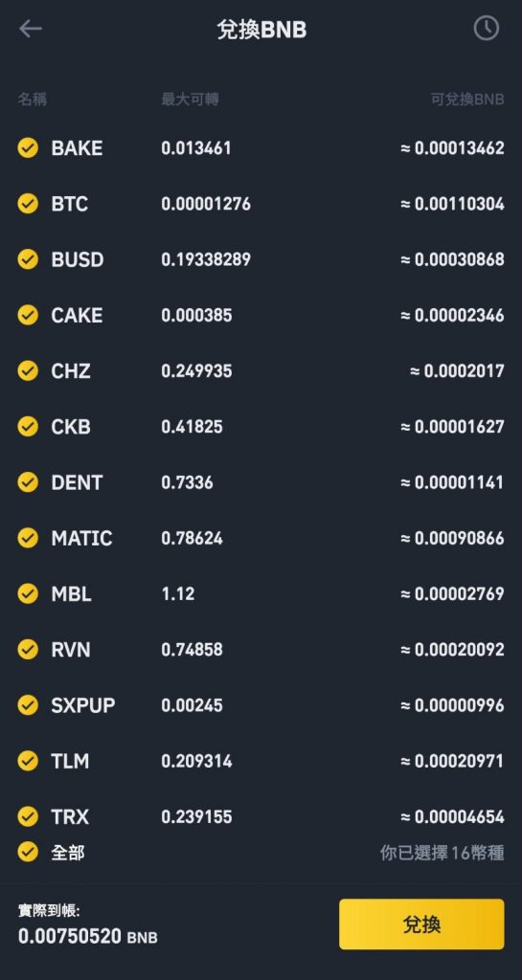Deselect the TRX checkbox
Viewport: 522px width, 980px height.
tap(28, 816)
